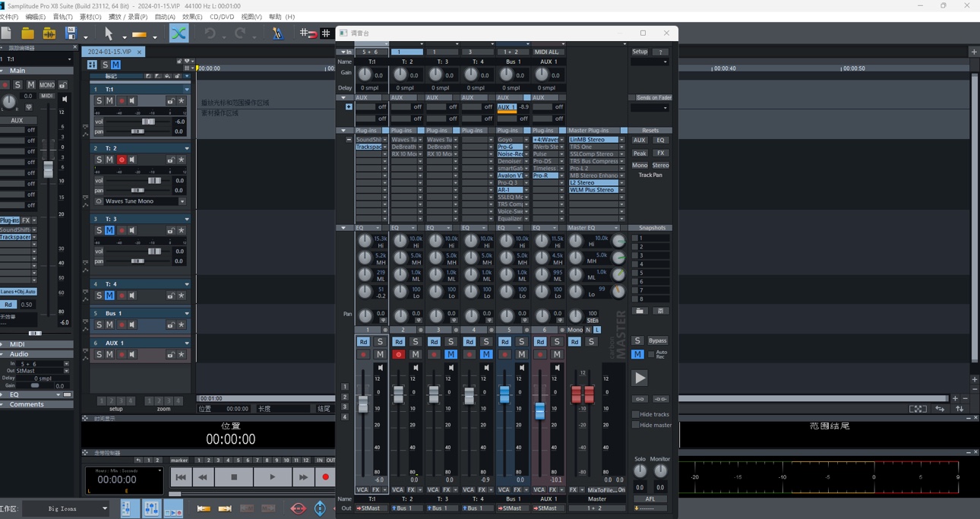Toggle Hide master checkbox in mixer
Image resolution: width=980 pixels, height=519 pixels.
636,425
